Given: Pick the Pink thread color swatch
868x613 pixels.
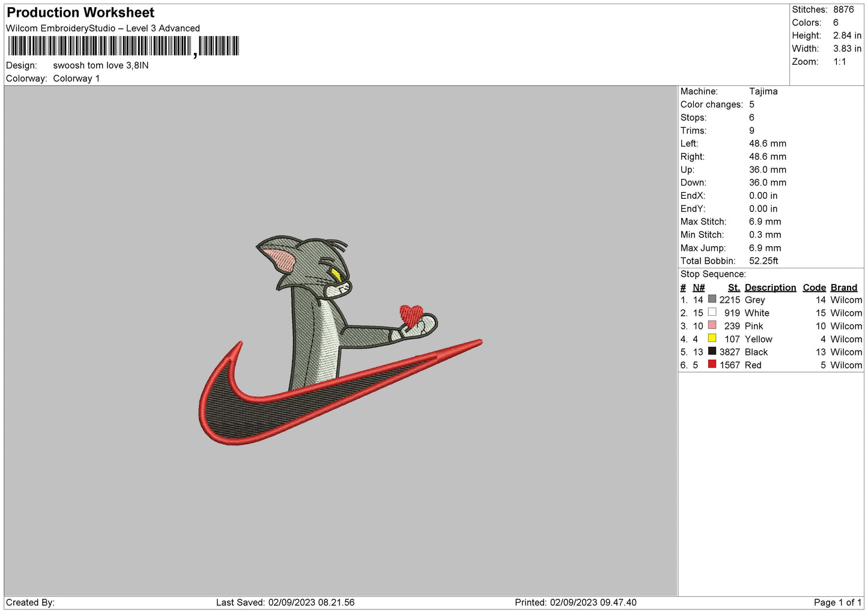Looking at the screenshot, I should [712, 325].
